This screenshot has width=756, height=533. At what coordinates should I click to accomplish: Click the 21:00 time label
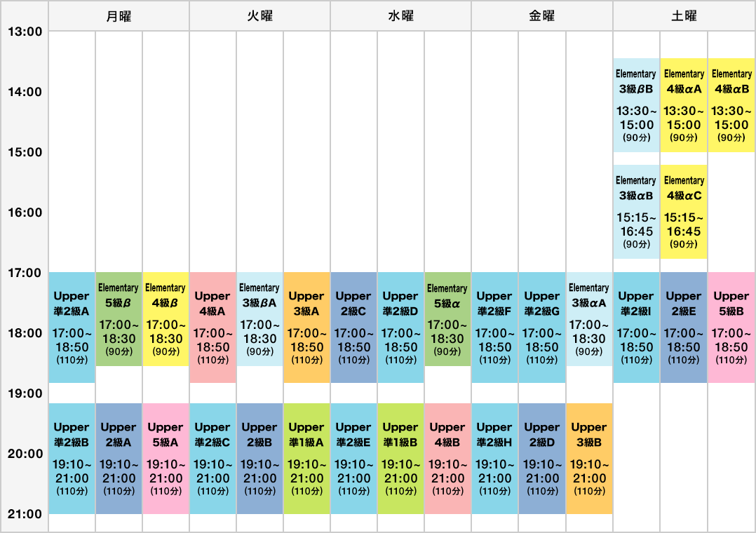coord(25,513)
